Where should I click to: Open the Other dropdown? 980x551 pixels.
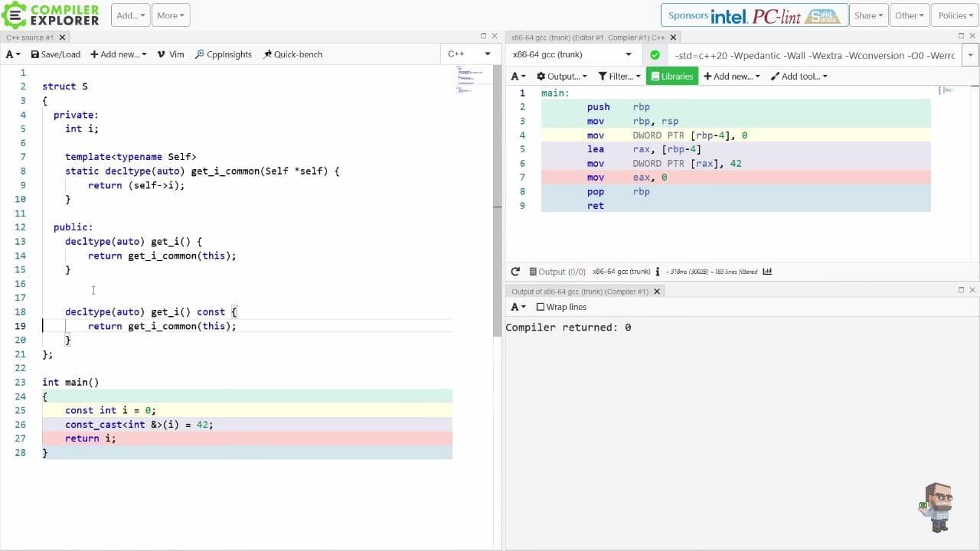pyautogui.click(x=910, y=15)
